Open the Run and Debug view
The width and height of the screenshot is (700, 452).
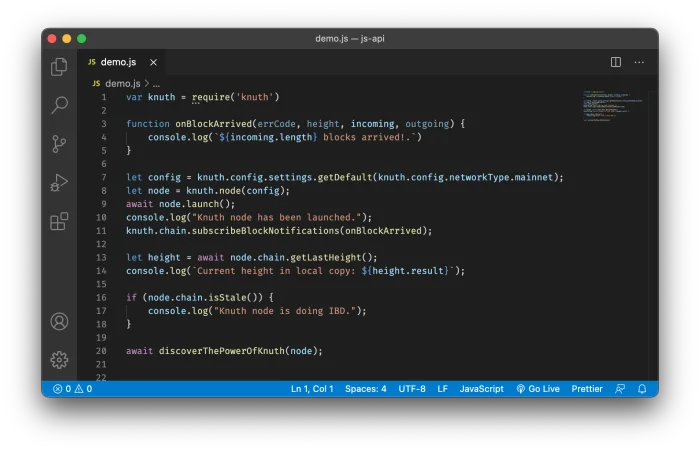point(59,182)
